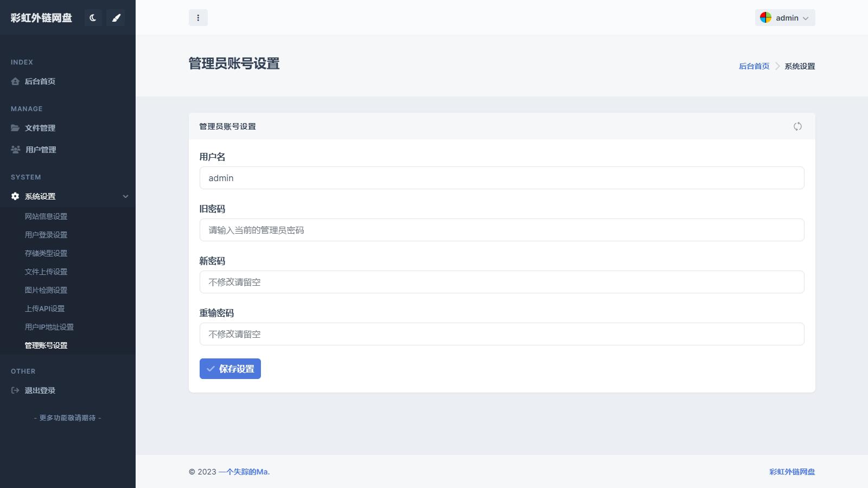Click the logout icon beside 退出登录
This screenshot has width=868, height=488.
15,390
